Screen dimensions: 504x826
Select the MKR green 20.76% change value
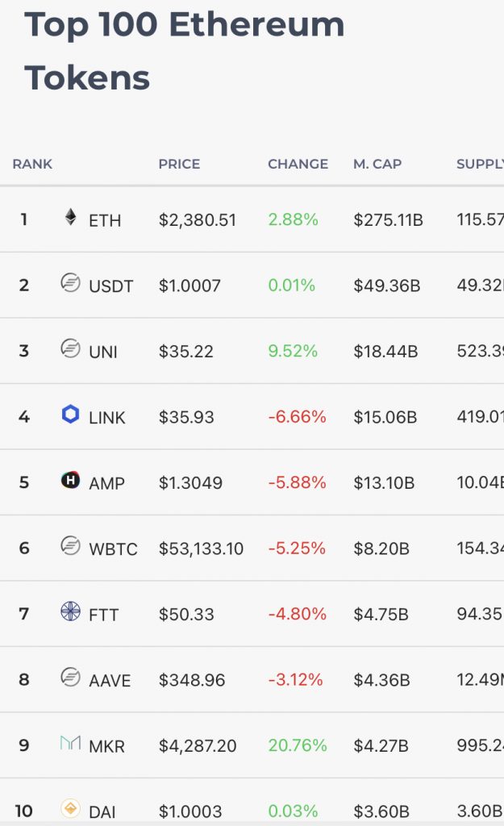(298, 746)
